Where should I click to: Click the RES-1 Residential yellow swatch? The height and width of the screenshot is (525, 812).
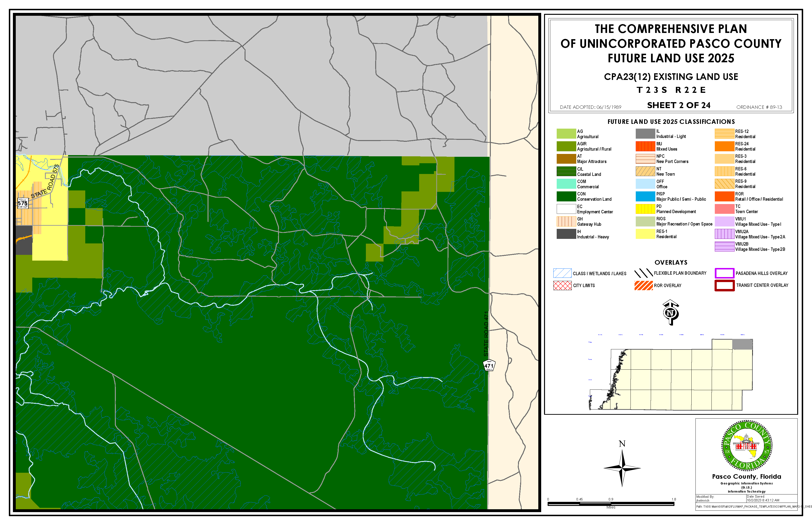point(645,234)
